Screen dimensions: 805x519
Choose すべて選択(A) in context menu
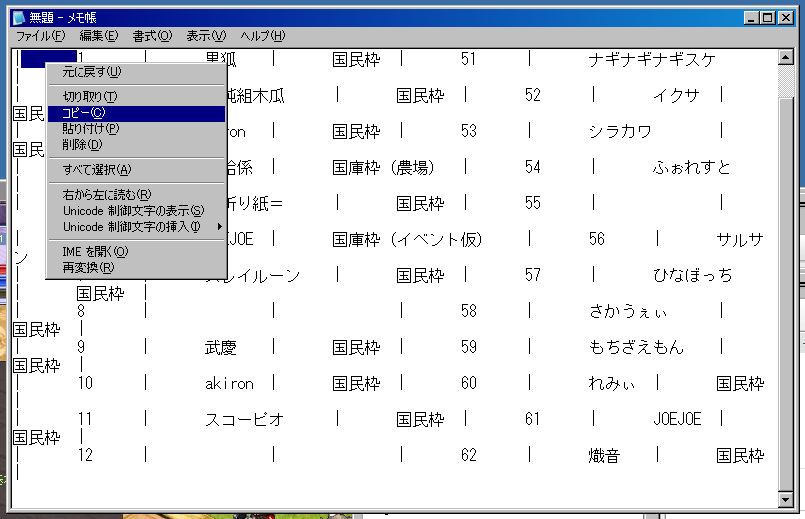tap(136, 169)
